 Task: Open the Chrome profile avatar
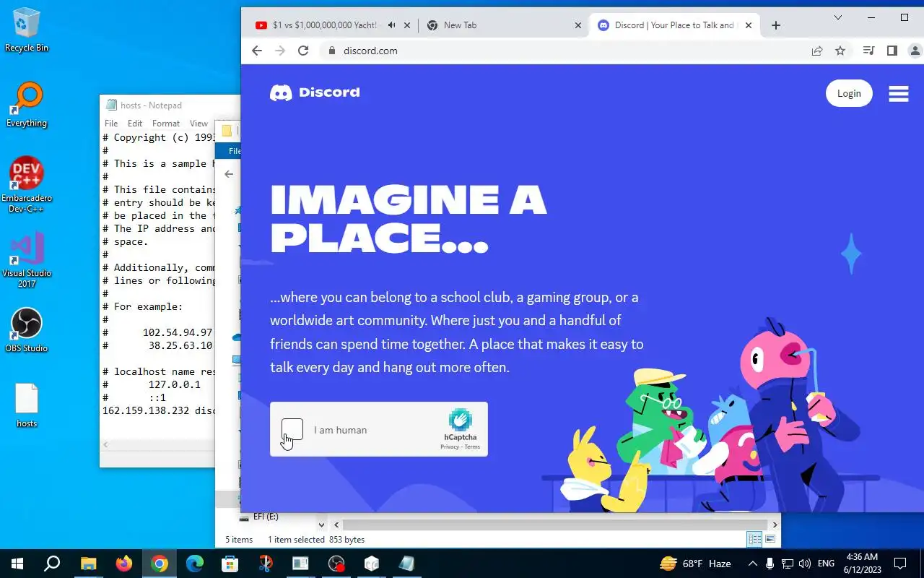pyautogui.click(x=915, y=51)
